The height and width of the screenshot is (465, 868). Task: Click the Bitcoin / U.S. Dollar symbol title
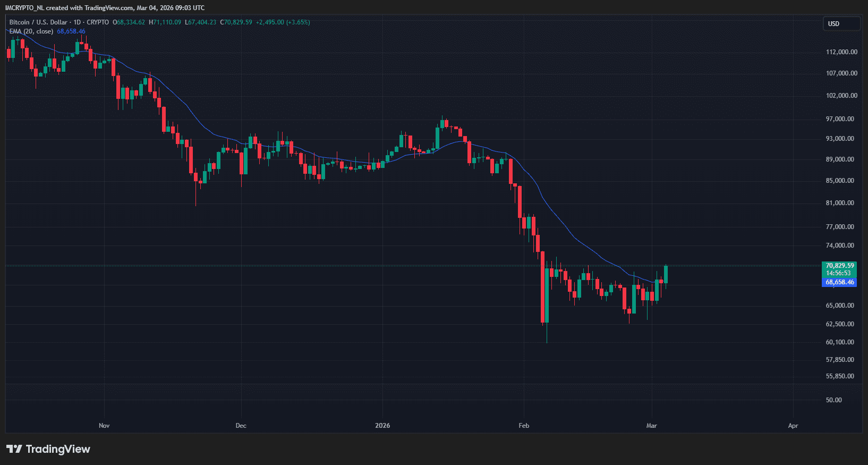tap(38, 22)
